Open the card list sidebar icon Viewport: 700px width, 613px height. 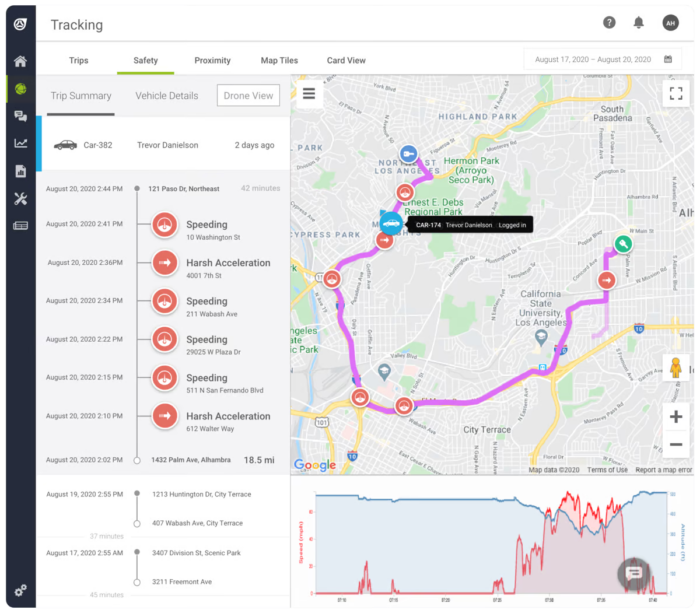tap(20, 225)
